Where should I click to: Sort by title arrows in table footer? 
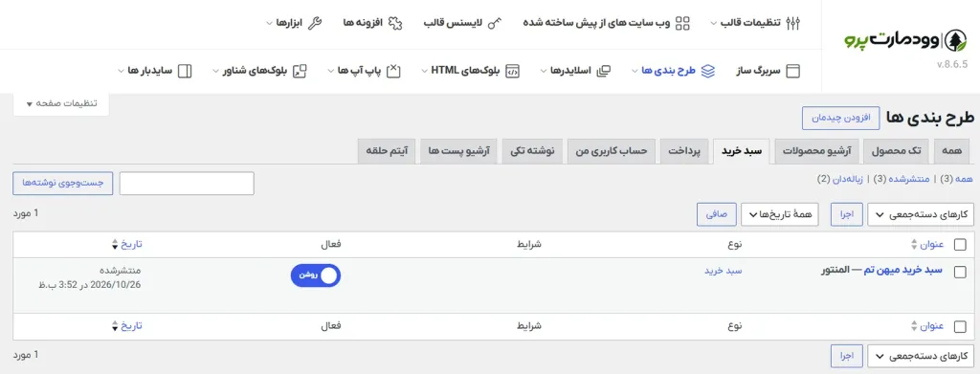tap(914, 326)
